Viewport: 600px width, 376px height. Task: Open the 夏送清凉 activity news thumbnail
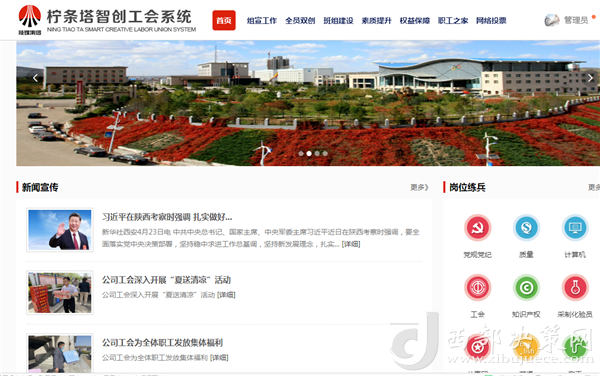click(60, 293)
